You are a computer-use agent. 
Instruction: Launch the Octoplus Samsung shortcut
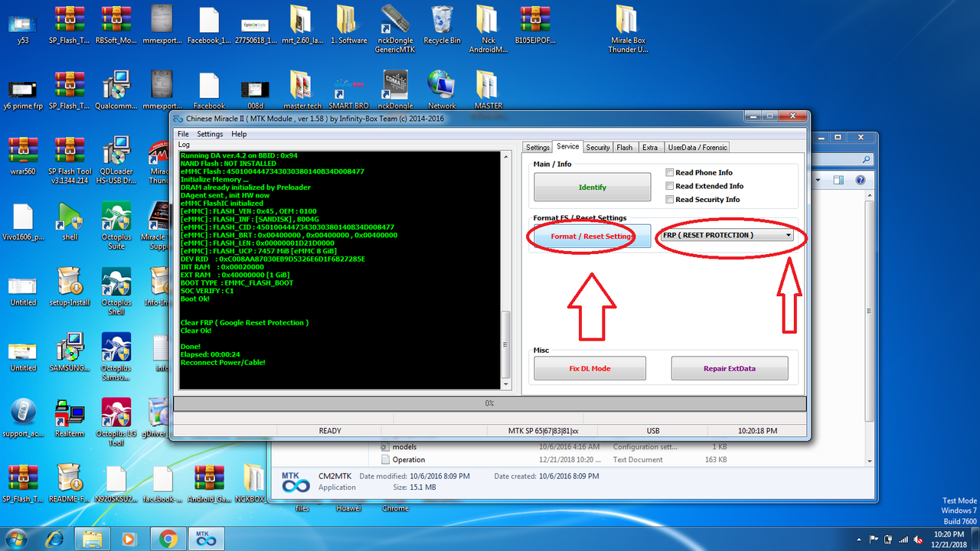click(x=116, y=357)
